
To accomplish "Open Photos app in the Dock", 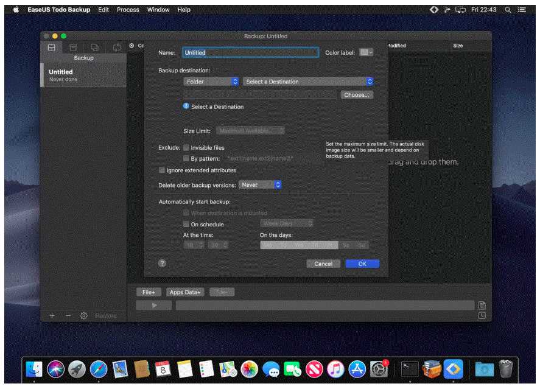I will (249, 369).
